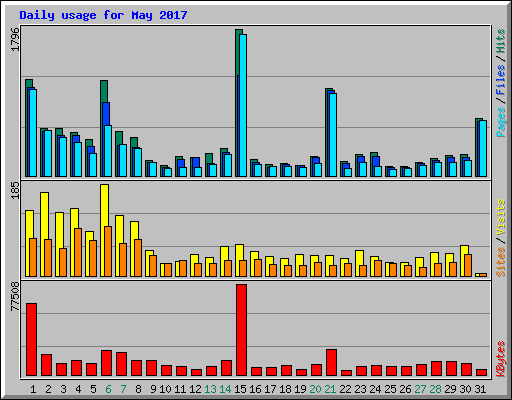Click the "Pages" legend label
This screenshot has height=400, width=512.
[500, 122]
